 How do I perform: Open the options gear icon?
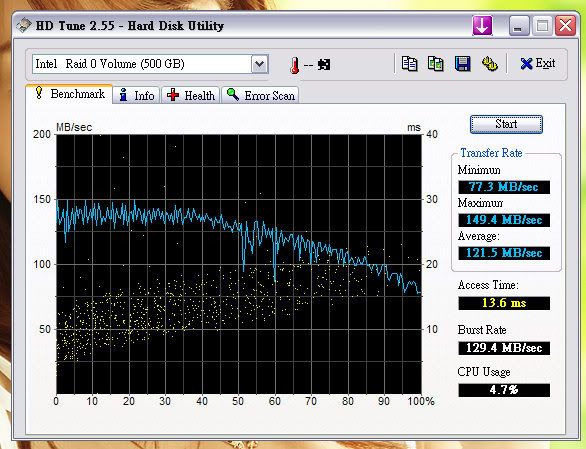pos(490,64)
